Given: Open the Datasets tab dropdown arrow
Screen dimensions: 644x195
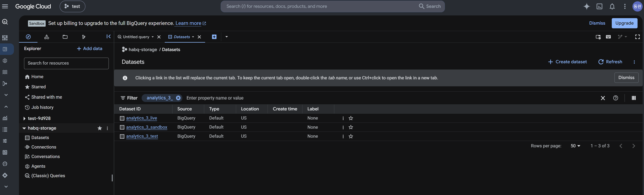Looking at the screenshot, I should (x=193, y=37).
